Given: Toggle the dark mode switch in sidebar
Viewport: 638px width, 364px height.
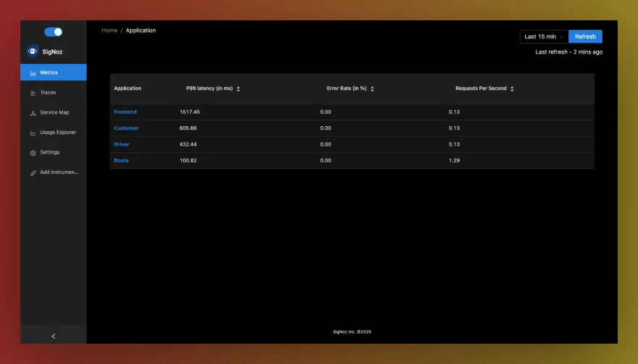Looking at the screenshot, I should click(54, 32).
